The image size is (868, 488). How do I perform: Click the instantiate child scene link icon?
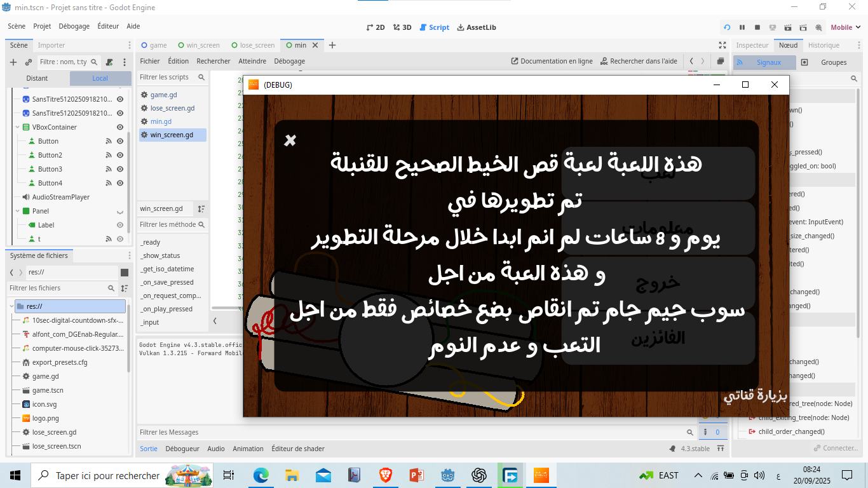29,62
